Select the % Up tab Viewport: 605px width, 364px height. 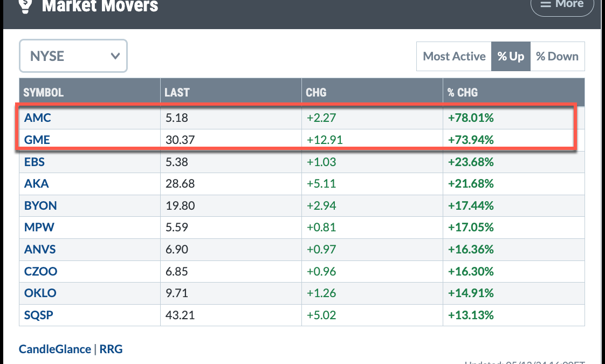pyautogui.click(x=511, y=57)
